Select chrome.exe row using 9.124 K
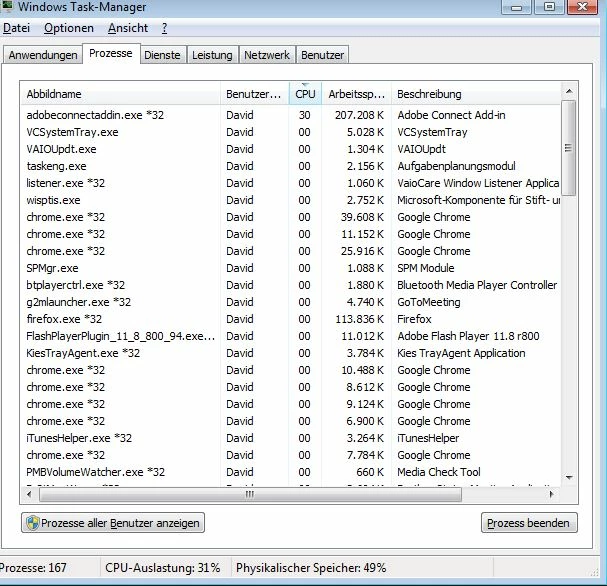Image resolution: width=607 pixels, height=586 pixels. coord(290,404)
